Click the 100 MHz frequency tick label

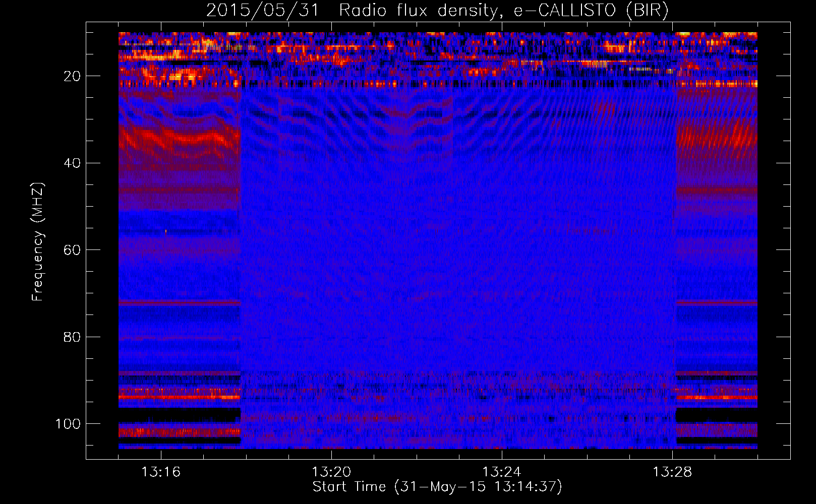pyautogui.click(x=68, y=424)
